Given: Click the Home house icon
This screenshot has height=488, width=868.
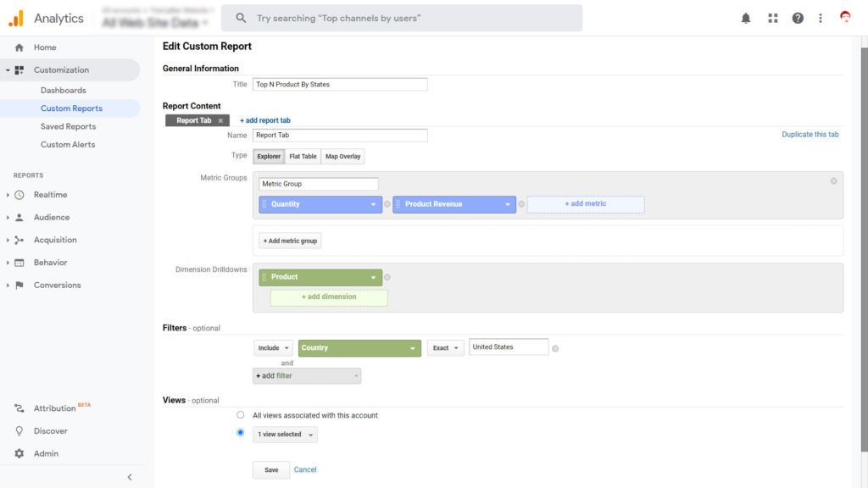Looking at the screenshot, I should (x=19, y=47).
